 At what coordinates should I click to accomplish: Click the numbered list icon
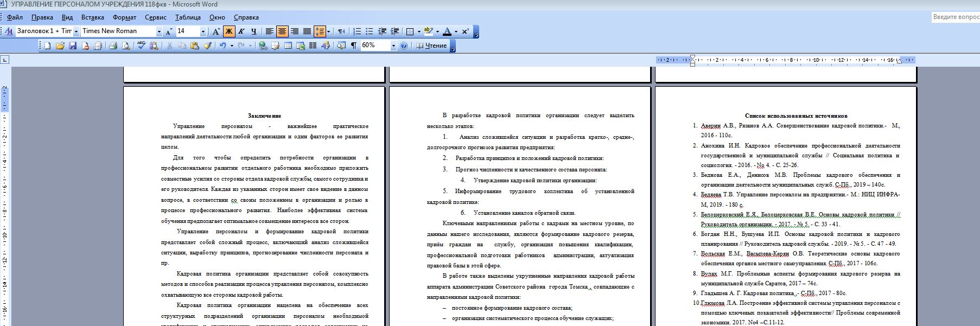click(x=357, y=31)
